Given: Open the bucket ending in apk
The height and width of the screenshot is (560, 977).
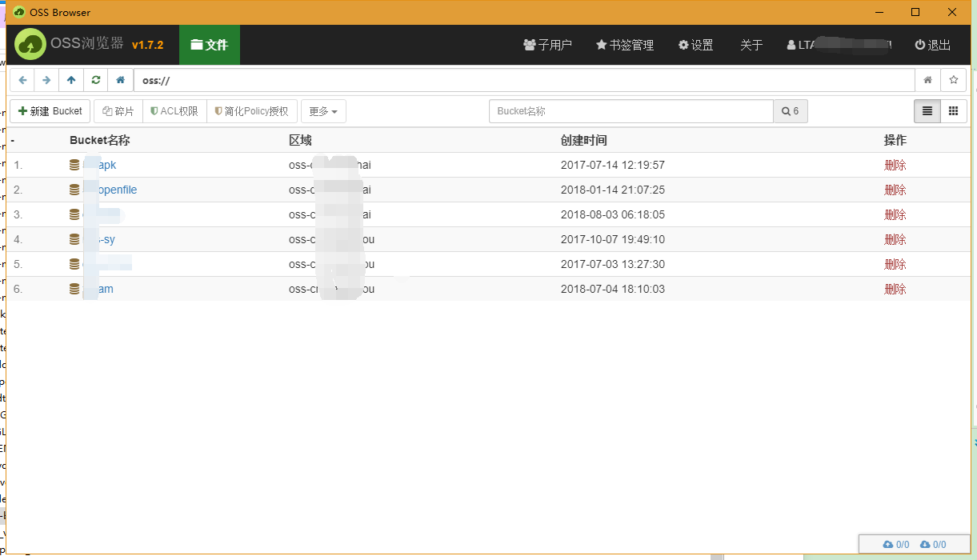Looking at the screenshot, I should click(x=101, y=165).
